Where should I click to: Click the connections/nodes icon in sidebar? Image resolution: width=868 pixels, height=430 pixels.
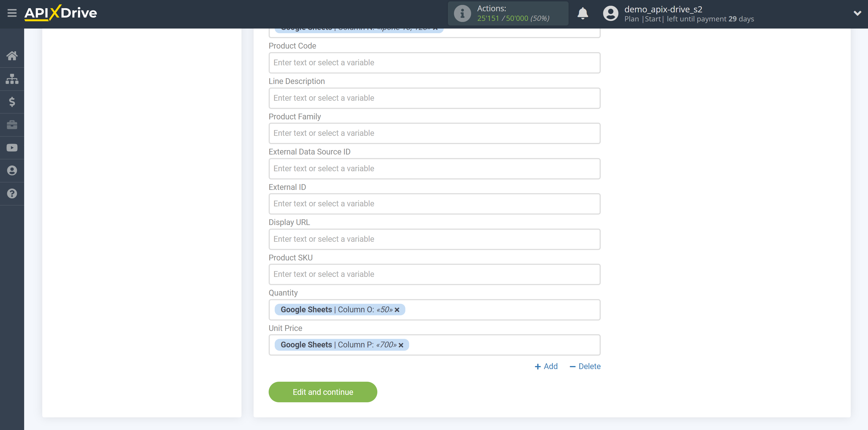tap(12, 78)
